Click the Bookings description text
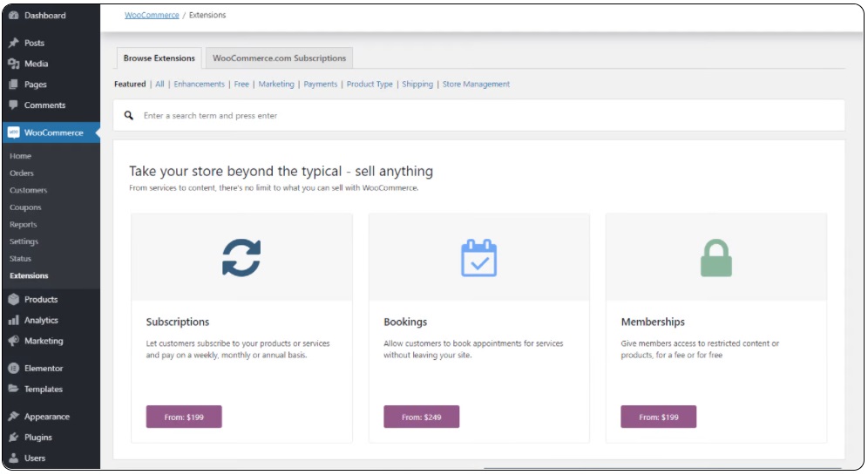Screen dimensions: 868x475 pos(473,349)
